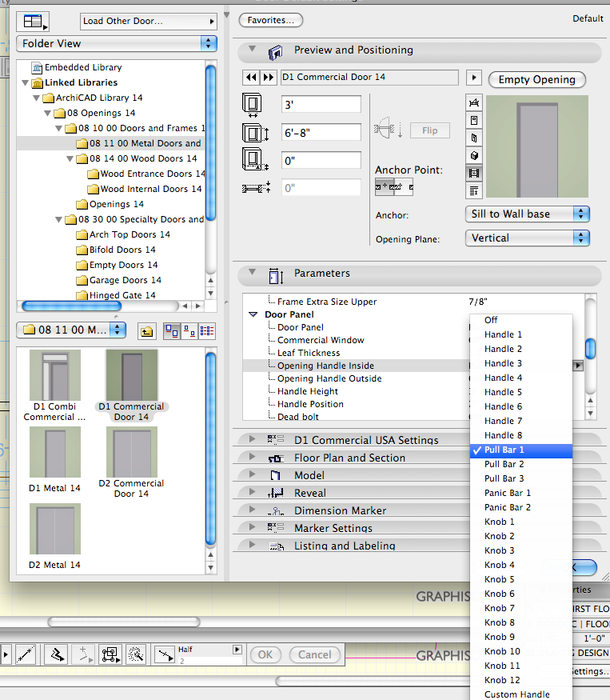This screenshot has width=610, height=700.
Task: Click the straight segment line icon
Action: pos(26,655)
